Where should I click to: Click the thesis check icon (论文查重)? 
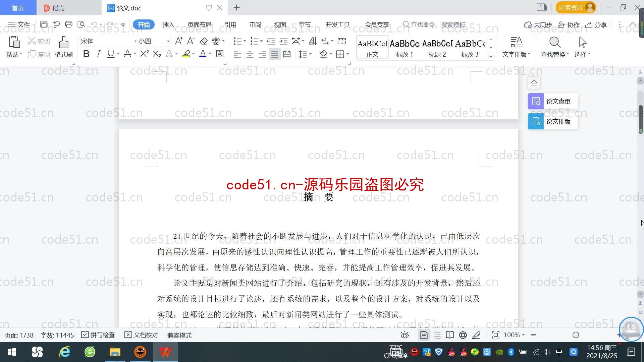point(536,101)
